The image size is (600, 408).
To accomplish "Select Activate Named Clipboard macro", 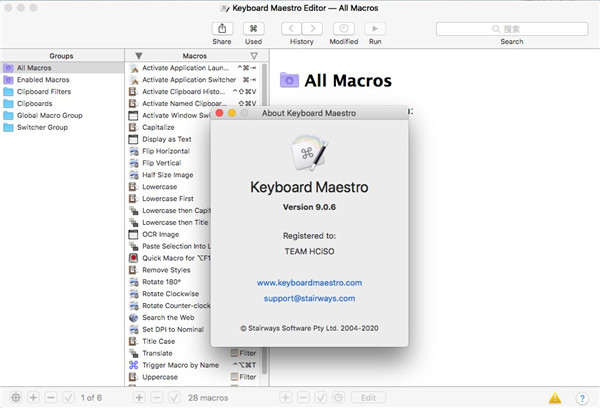I will [194, 103].
